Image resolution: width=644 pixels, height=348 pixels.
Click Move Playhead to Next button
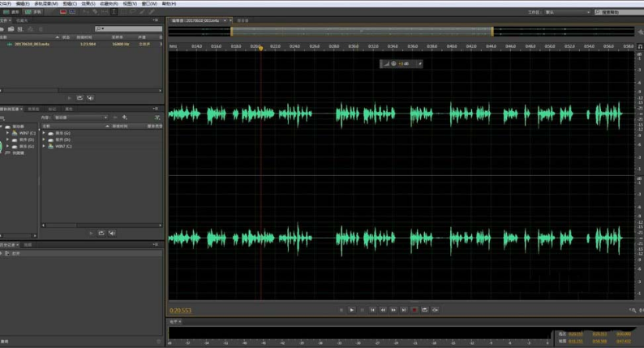(x=404, y=310)
